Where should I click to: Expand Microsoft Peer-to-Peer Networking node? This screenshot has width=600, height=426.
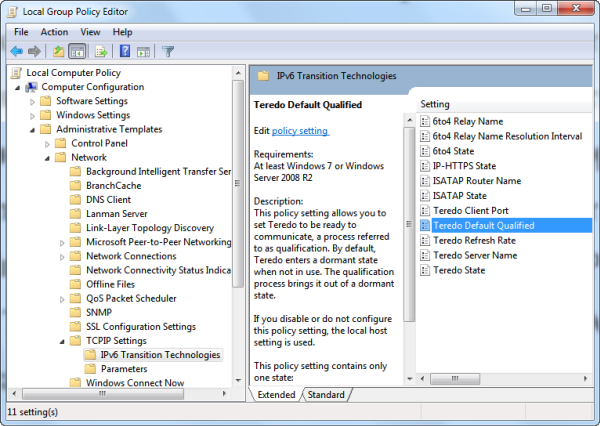tap(62, 243)
